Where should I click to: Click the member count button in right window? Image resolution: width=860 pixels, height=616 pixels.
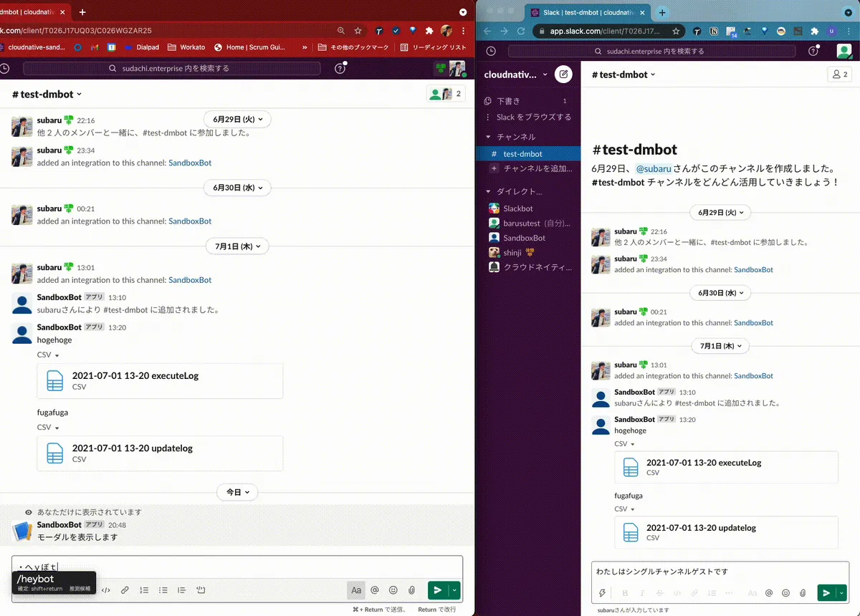[x=838, y=74]
